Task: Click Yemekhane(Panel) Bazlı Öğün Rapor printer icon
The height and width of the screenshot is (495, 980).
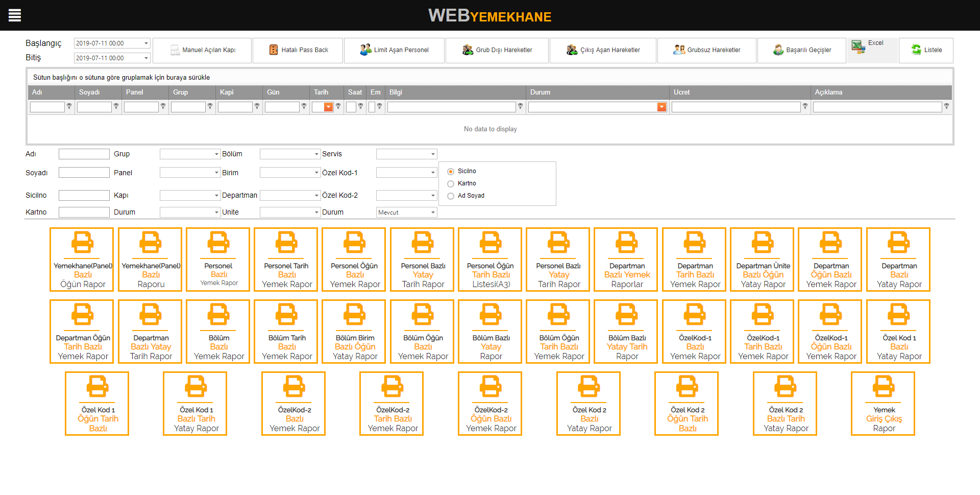Action: tap(82, 242)
